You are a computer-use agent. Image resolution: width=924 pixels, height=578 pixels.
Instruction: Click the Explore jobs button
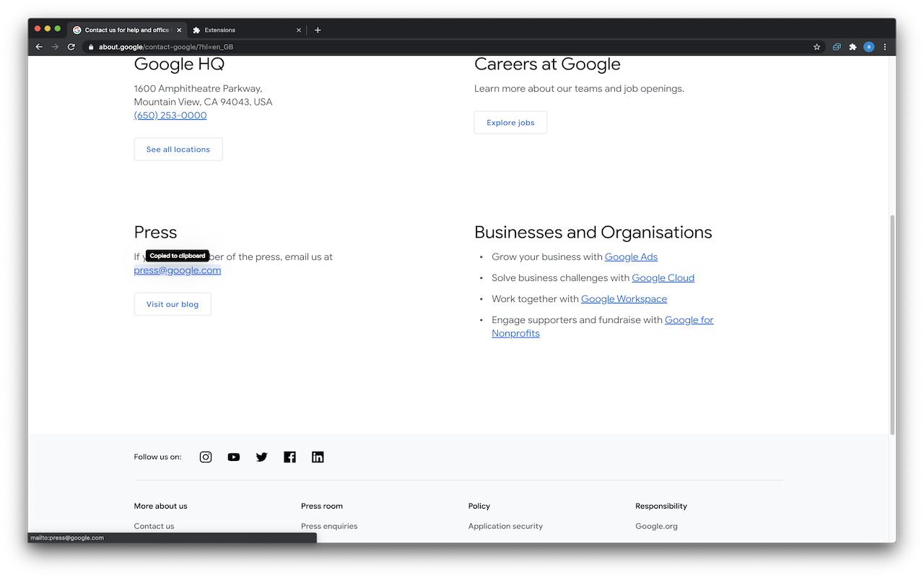[510, 122]
